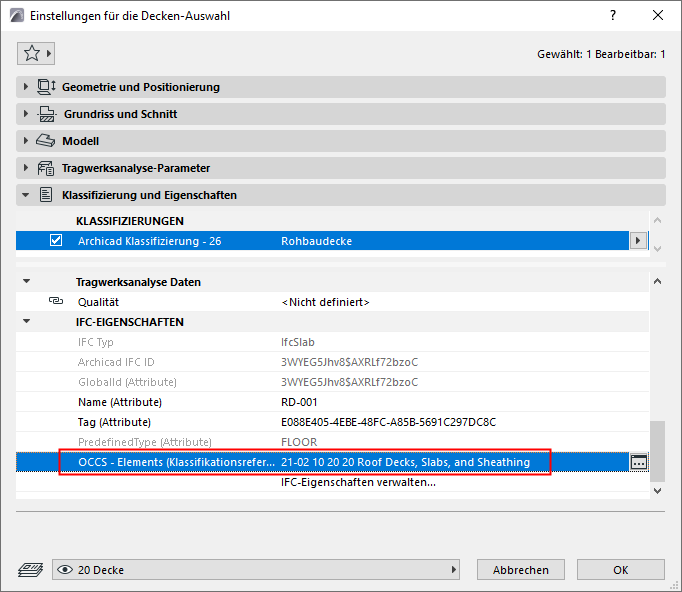The height and width of the screenshot is (592, 682).
Task: Expand the Geometrie und Positionierung section
Action: 26,87
